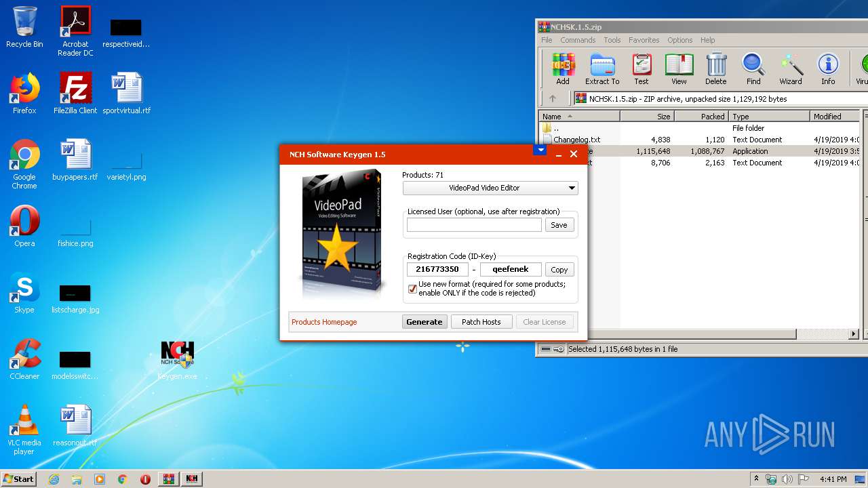
Task: Click the volume tray icon
Action: [x=787, y=479]
